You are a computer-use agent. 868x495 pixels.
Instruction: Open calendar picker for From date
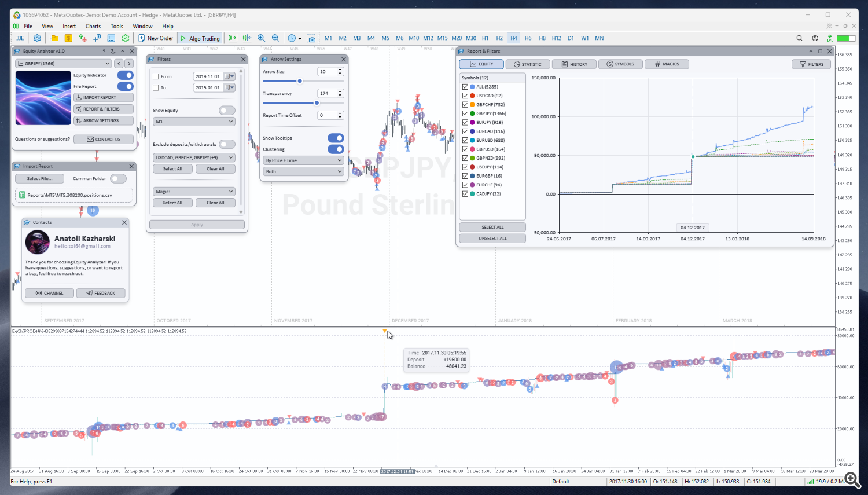coord(229,76)
